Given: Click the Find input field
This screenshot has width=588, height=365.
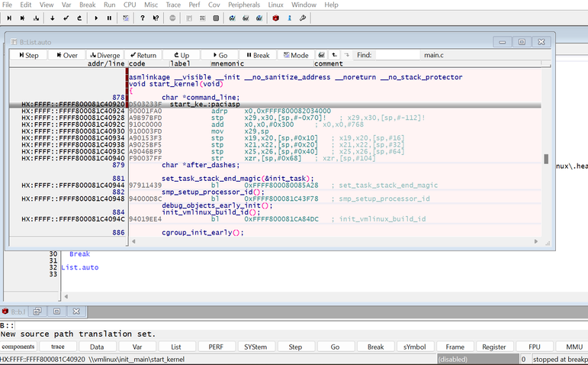Looking at the screenshot, I should (x=397, y=55).
